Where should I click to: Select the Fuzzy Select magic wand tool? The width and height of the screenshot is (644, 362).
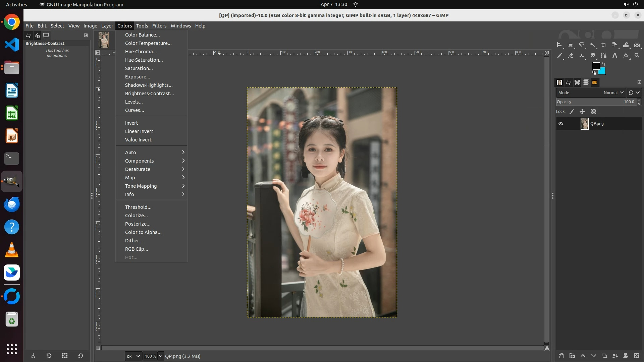point(593,45)
